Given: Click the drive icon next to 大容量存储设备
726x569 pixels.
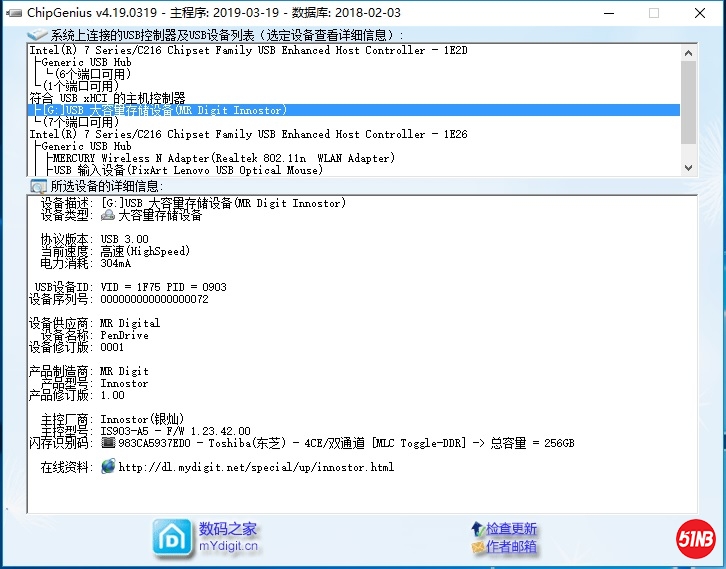Looking at the screenshot, I should 108,215.
